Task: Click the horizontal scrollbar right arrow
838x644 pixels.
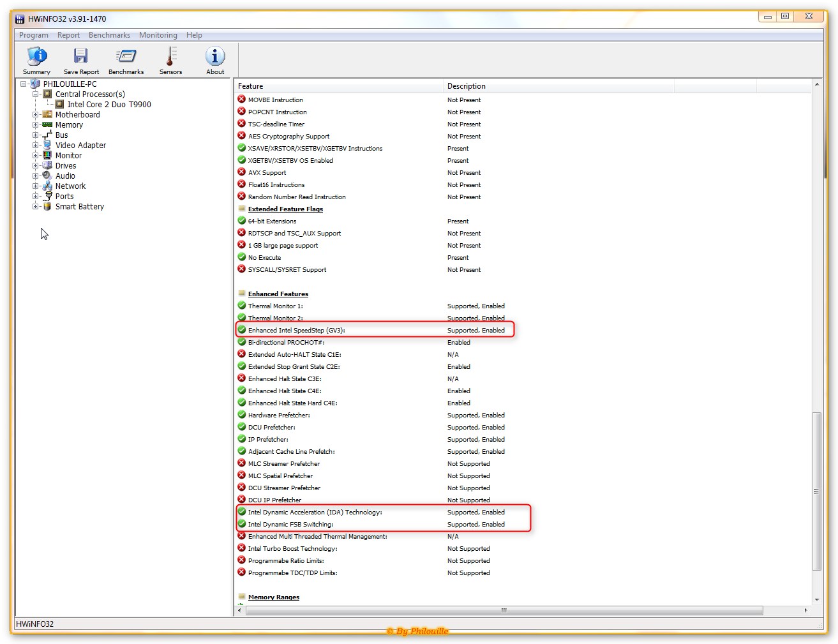Action: [x=805, y=611]
